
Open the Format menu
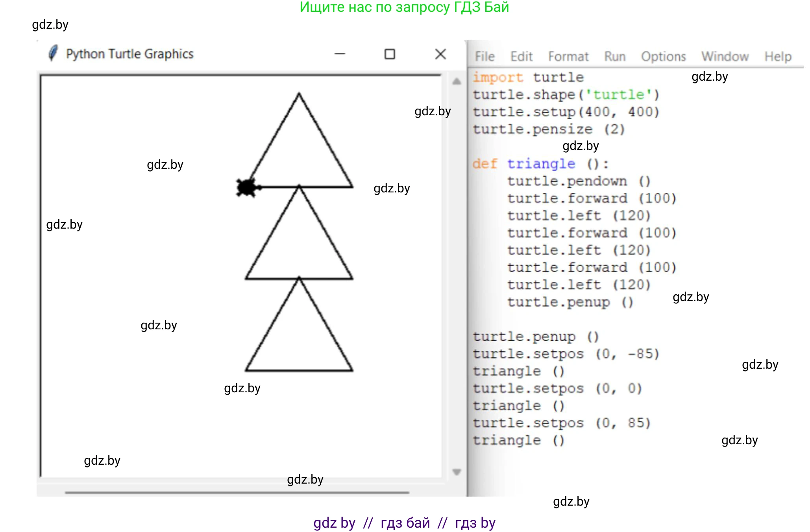tap(568, 57)
